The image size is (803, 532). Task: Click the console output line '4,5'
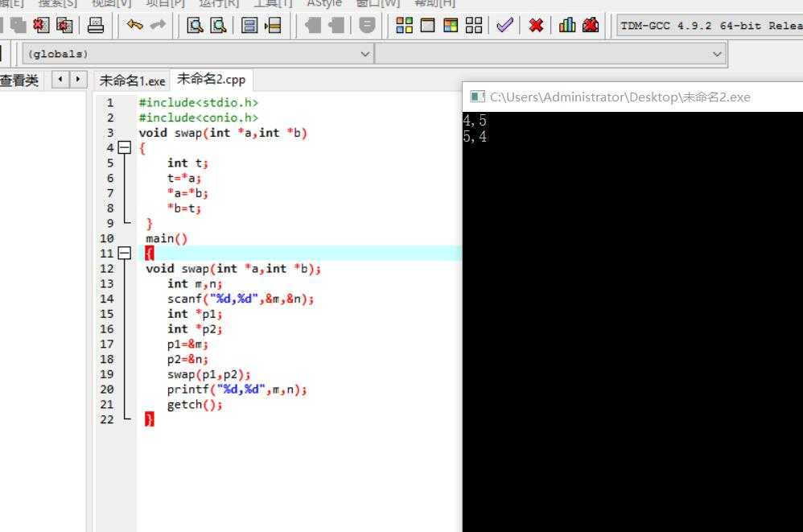click(x=475, y=121)
